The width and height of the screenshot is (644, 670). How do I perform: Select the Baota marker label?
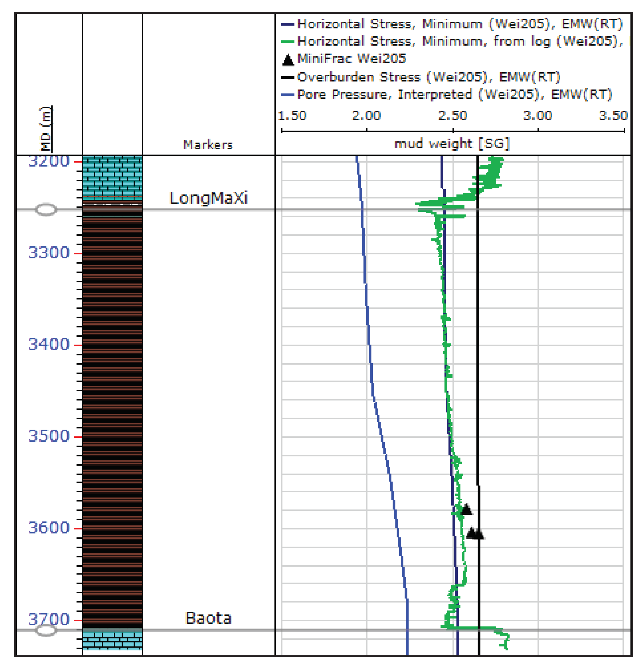[x=208, y=618]
